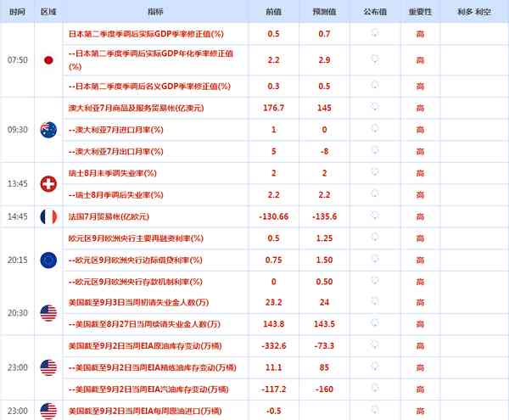Select the previous value 11.1
Image resolution: width=509 pixels, height=420 pixels.
click(x=274, y=367)
